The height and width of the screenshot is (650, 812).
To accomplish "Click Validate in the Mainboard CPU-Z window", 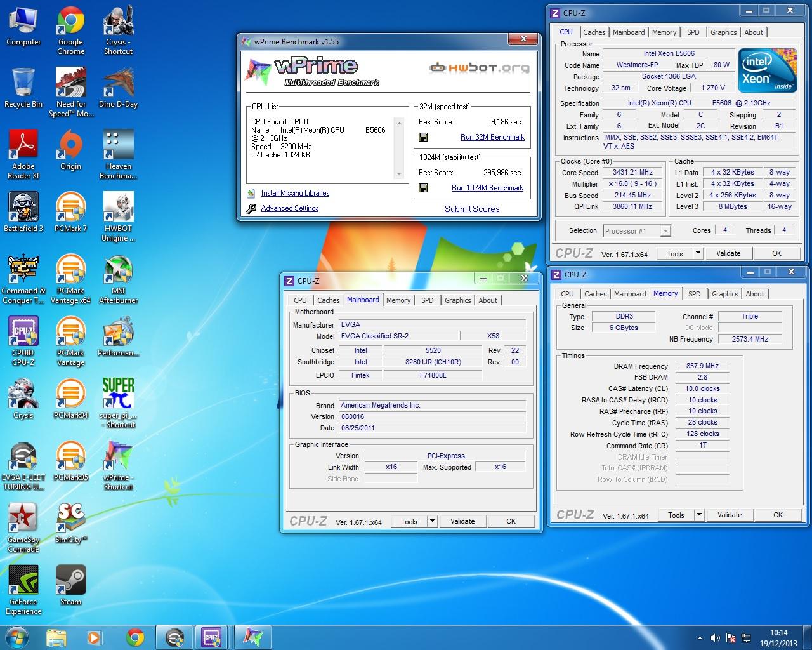I will (x=462, y=521).
